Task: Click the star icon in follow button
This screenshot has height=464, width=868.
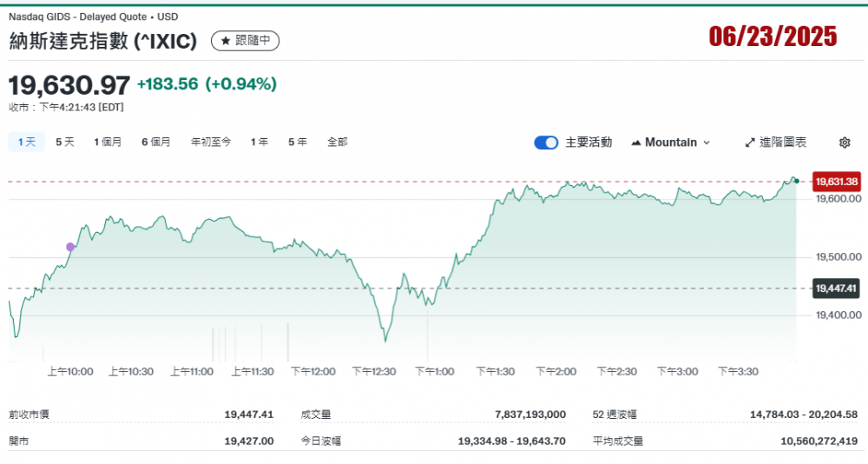Action: tap(226, 41)
